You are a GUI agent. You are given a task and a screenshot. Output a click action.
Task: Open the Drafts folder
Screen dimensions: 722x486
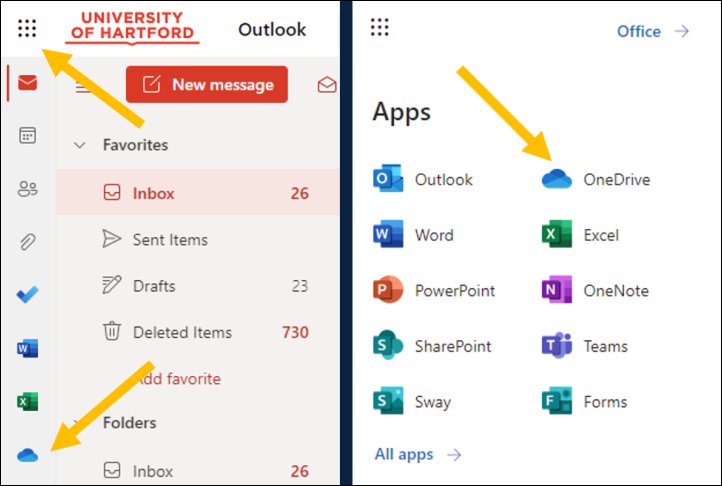[198, 286]
